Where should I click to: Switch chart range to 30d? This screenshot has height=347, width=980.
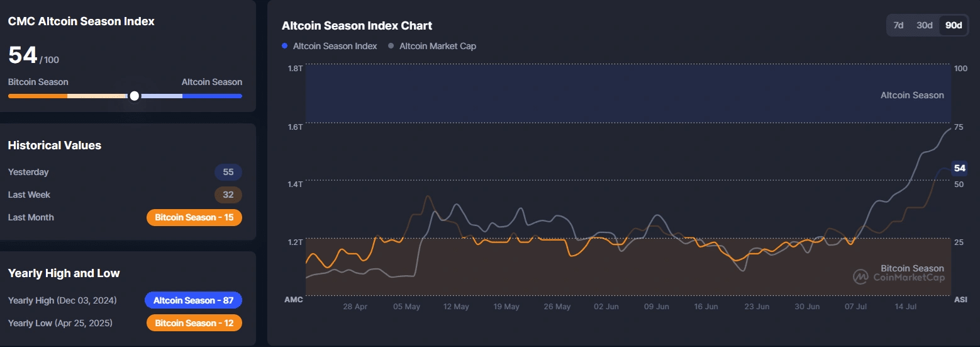coord(924,25)
